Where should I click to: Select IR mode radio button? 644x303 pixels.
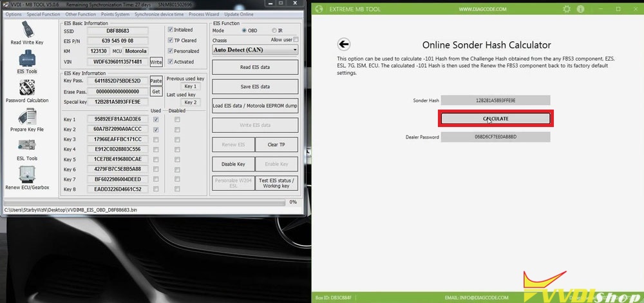point(274,30)
